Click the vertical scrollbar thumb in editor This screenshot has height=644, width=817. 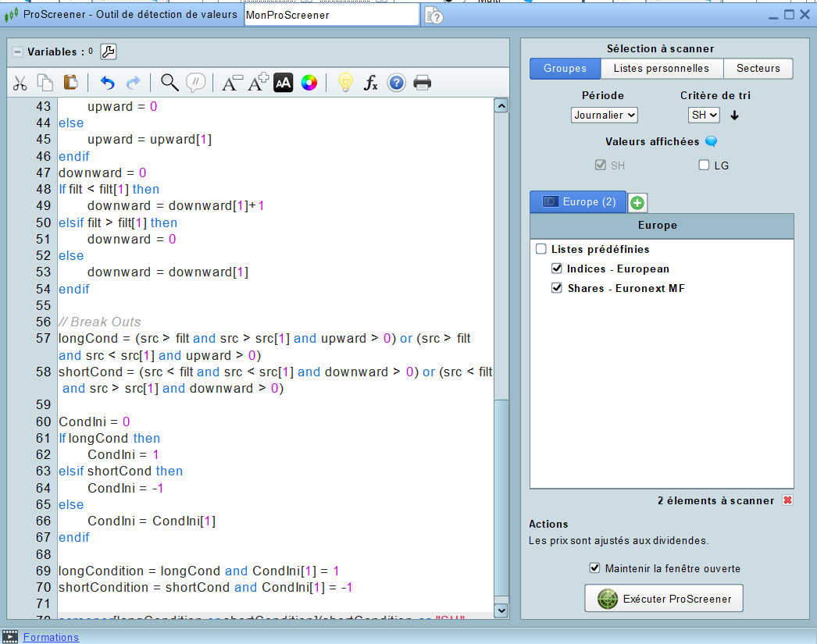click(x=501, y=497)
